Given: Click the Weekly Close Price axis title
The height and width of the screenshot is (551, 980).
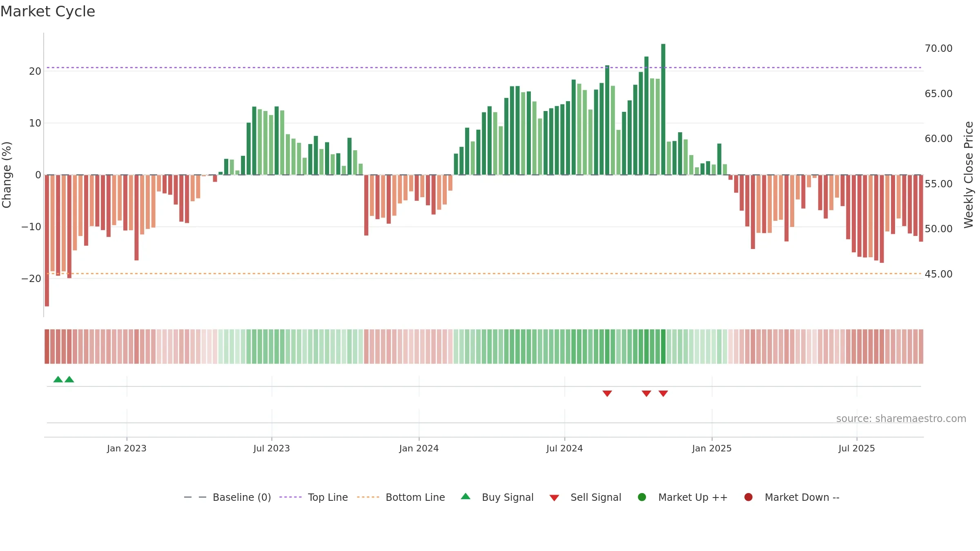Looking at the screenshot, I should tap(969, 175).
